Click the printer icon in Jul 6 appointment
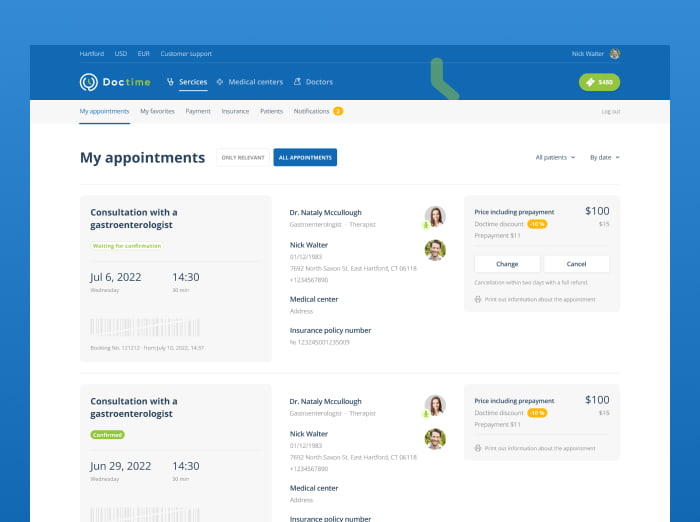 click(478, 299)
